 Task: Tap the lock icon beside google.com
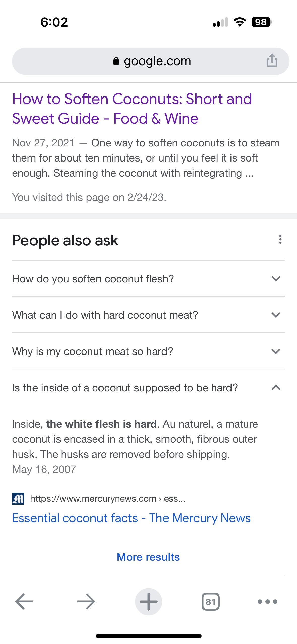pyautogui.click(x=116, y=61)
